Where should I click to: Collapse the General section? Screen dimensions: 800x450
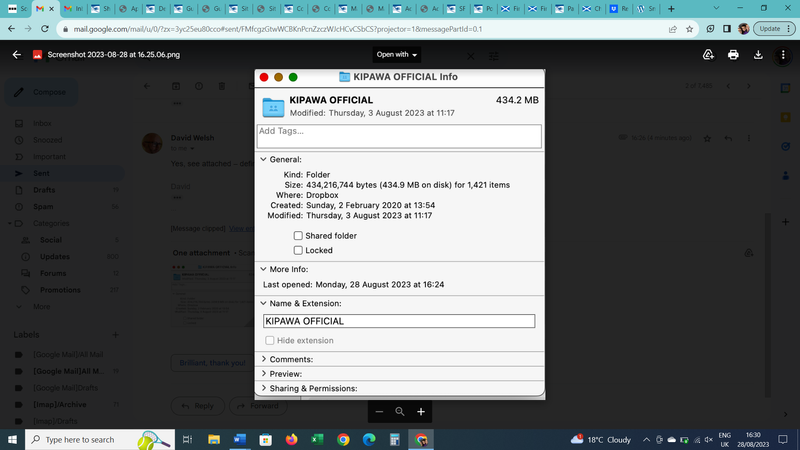[x=263, y=159]
